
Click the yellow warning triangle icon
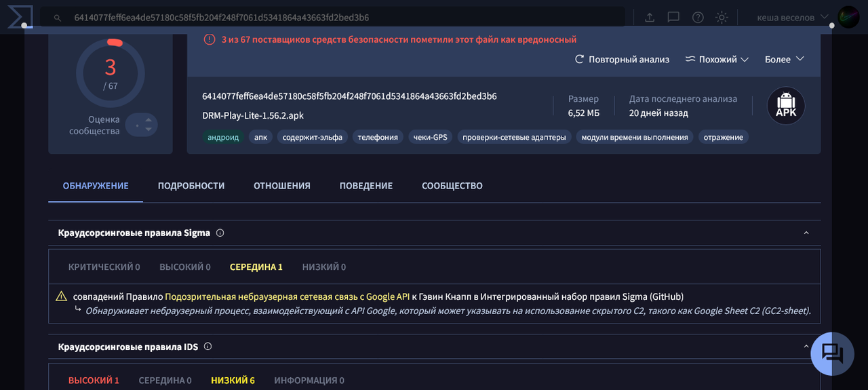click(x=62, y=296)
